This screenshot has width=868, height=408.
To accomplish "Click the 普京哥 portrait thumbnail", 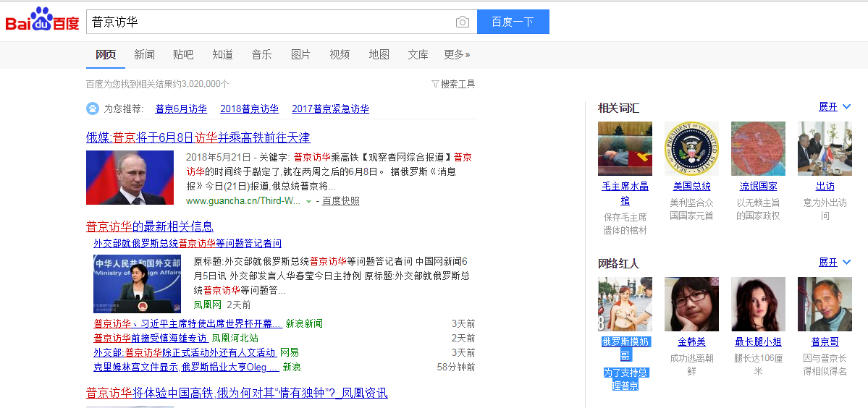I will pos(825,304).
